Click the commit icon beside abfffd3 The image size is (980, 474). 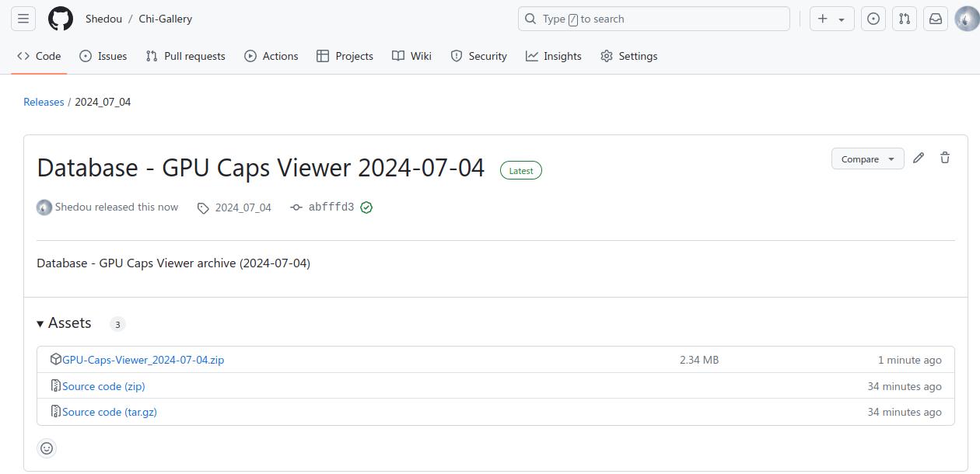pyautogui.click(x=296, y=207)
